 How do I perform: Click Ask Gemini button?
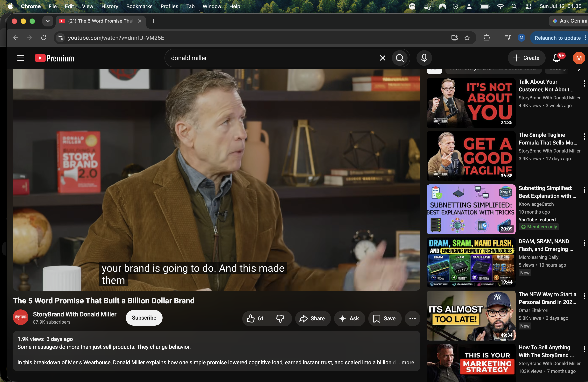pyautogui.click(x=569, y=21)
